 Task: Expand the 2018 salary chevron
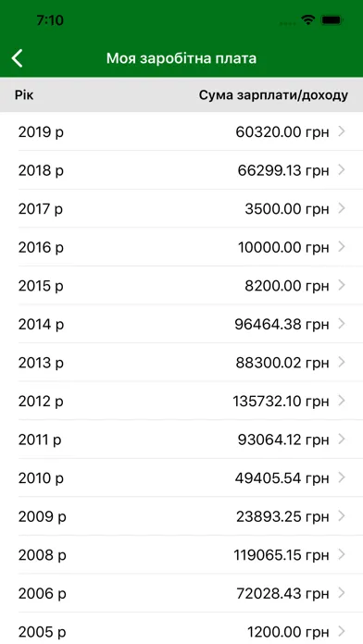342,170
